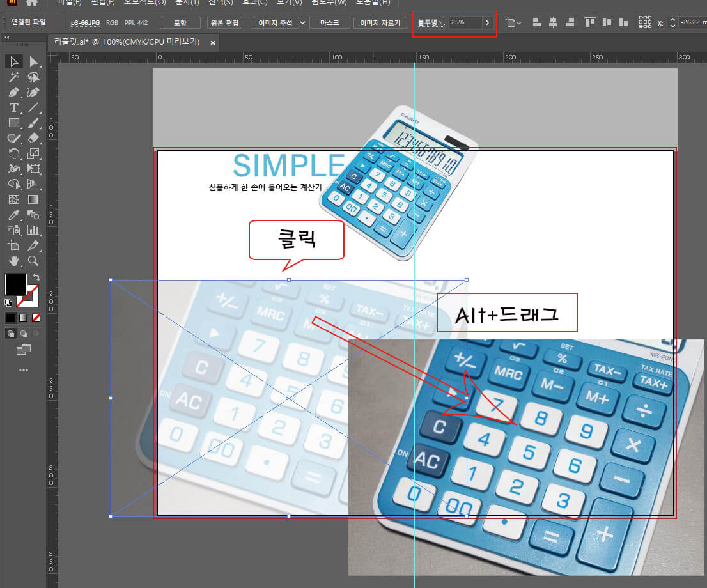Image resolution: width=707 pixels, height=588 pixels.
Task: Set paint mode to Color
Action: tap(11, 318)
